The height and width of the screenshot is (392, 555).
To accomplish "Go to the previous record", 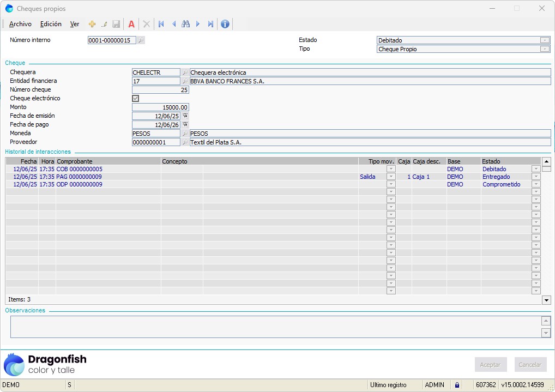I will point(173,24).
